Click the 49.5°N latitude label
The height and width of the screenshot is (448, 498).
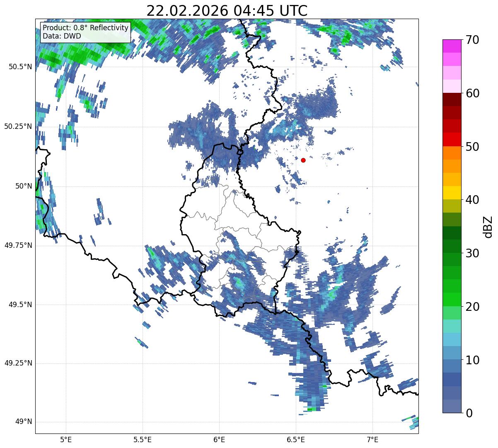20,305
